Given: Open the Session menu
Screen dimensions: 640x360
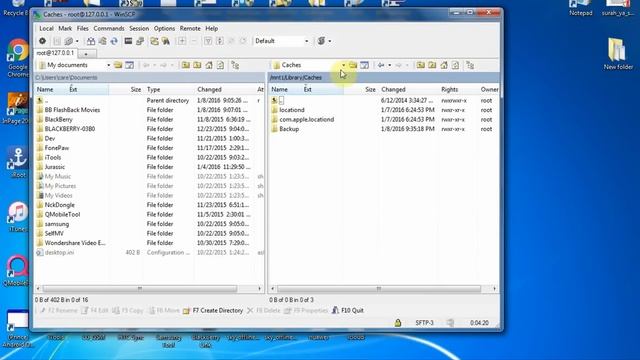Looking at the screenshot, I should coord(139,29).
